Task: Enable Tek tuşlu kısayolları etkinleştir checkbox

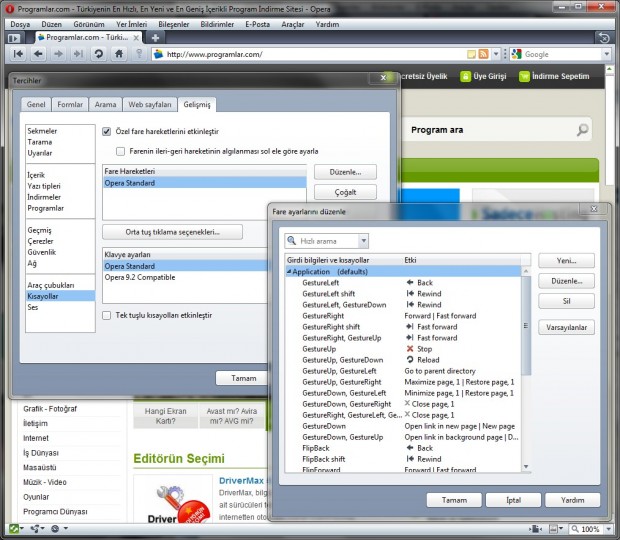Action: [x=106, y=315]
